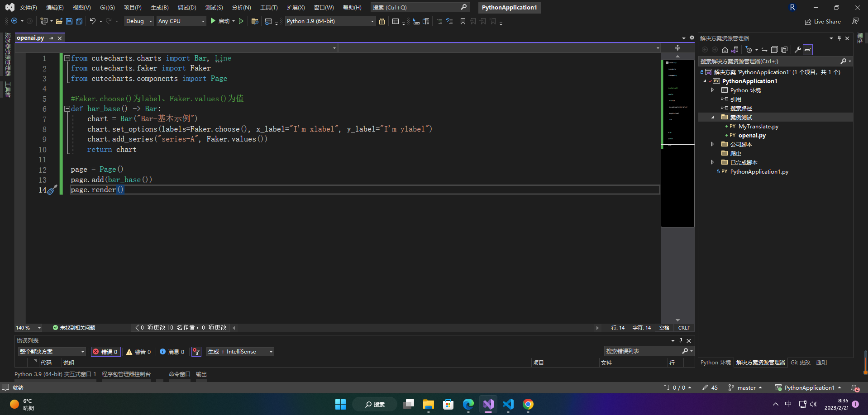Switch between solutions and views icon
The width and height of the screenshot is (868, 415).
(735, 50)
